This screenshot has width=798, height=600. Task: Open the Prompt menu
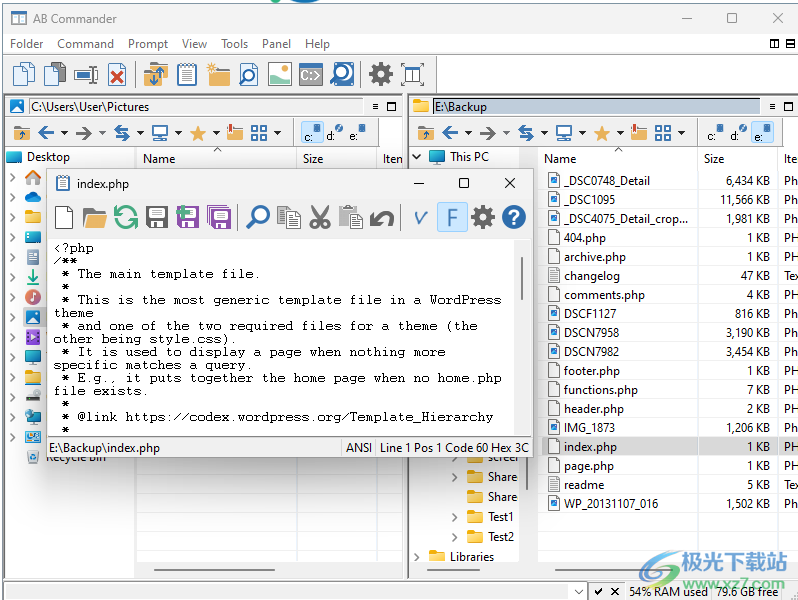(148, 44)
